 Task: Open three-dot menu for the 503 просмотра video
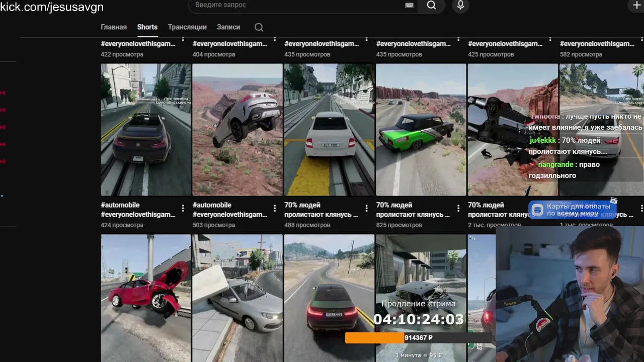(275, 208)
